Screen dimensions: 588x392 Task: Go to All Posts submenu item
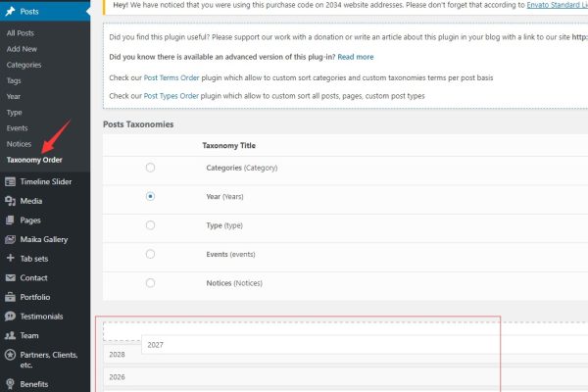[x=21, y=33]
